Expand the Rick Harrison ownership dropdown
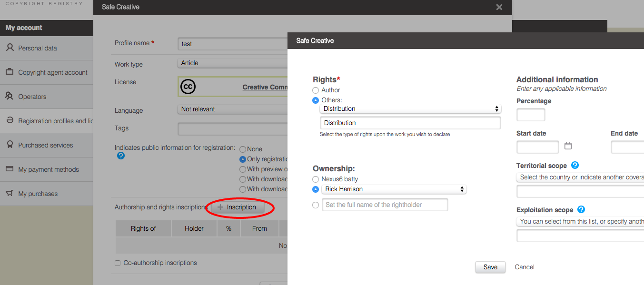 [x=394, y=189]
